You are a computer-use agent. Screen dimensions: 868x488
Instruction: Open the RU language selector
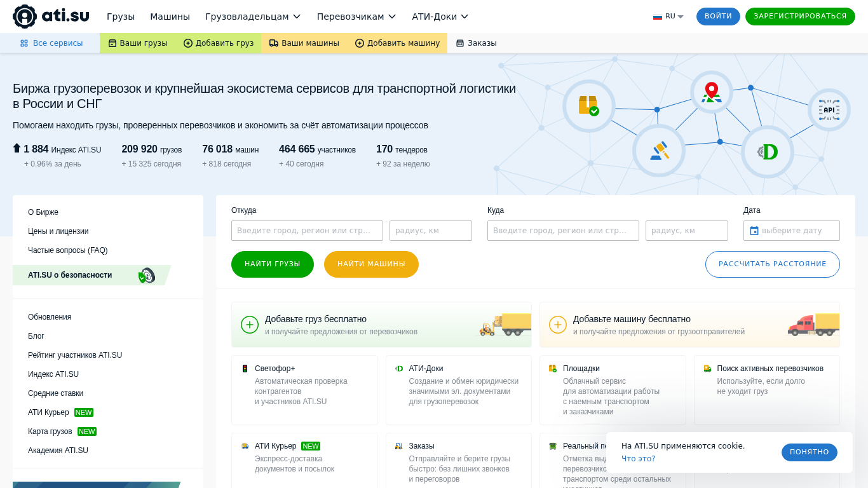tap(668, 17)
